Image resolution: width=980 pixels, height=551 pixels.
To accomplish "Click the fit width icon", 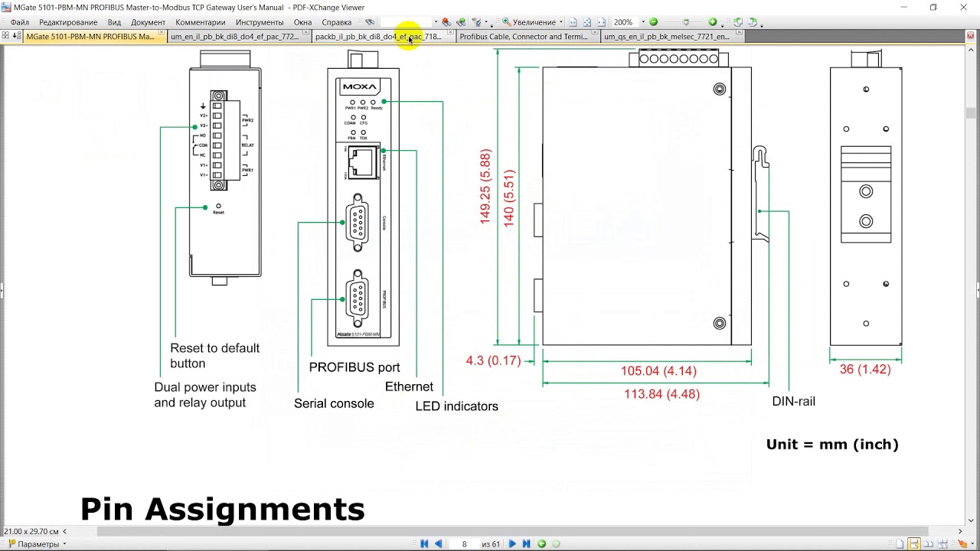I will pos(601,22).
